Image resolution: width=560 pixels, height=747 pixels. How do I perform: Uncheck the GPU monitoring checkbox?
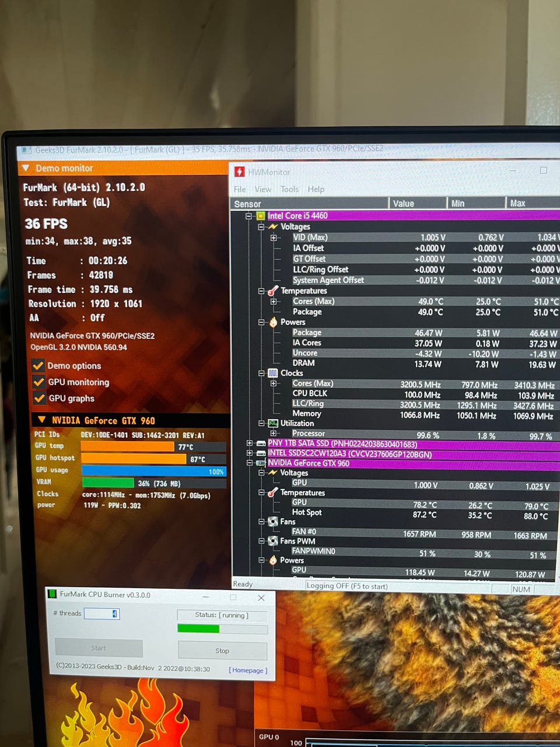pos(39,382)
